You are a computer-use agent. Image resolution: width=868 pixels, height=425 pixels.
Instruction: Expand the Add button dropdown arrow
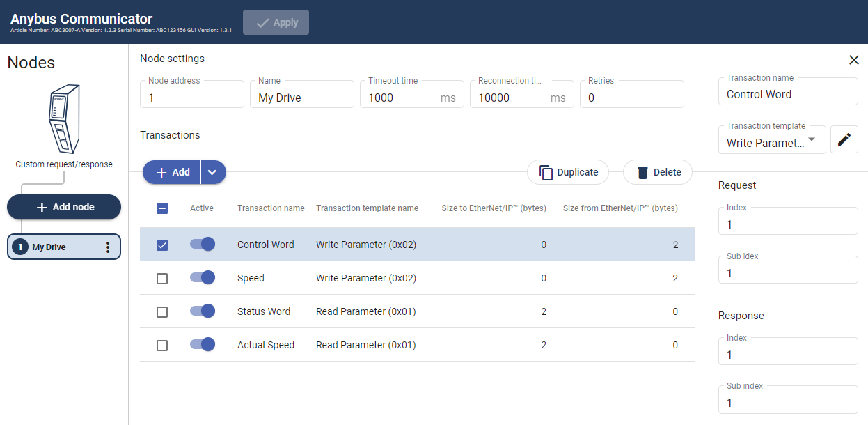point(212,172)
